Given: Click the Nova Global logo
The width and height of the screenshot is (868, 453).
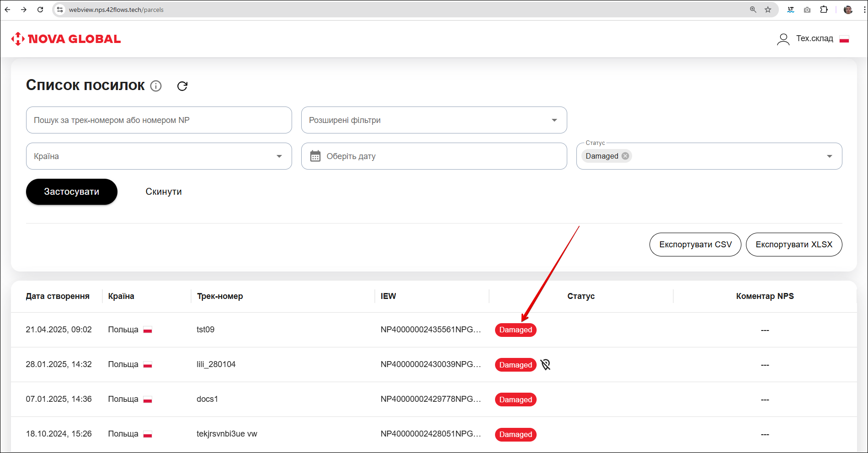Looking at the screenshot, I should tap(66, 39).
